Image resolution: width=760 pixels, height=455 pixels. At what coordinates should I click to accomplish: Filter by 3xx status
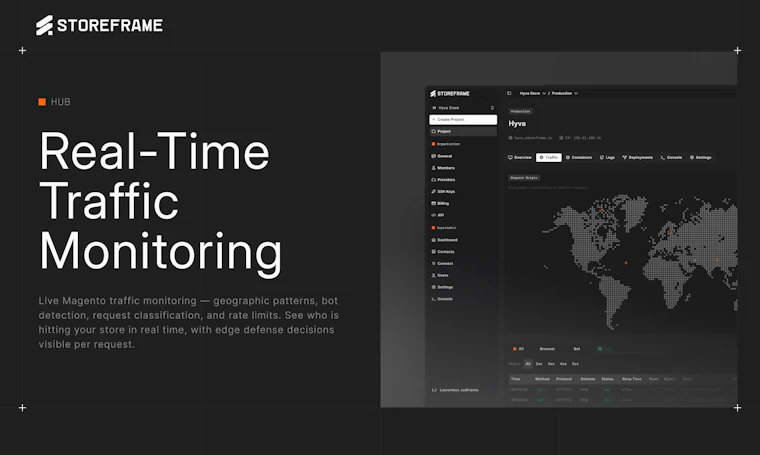(551, 364)
